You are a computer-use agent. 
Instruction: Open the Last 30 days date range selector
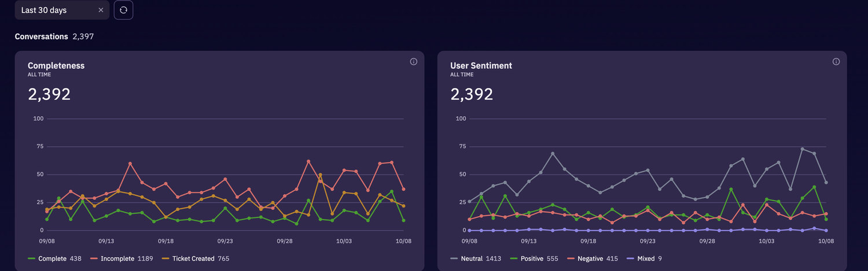(62, 10)
